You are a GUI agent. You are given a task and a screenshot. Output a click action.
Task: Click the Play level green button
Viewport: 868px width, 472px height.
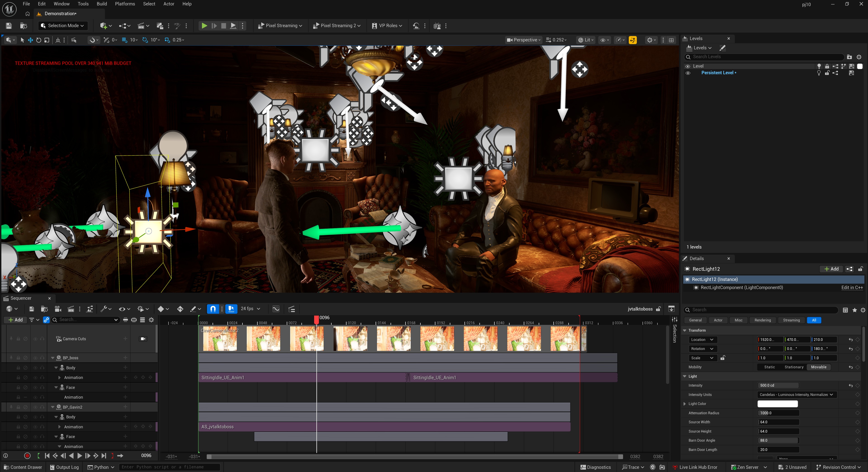point(204,26)
